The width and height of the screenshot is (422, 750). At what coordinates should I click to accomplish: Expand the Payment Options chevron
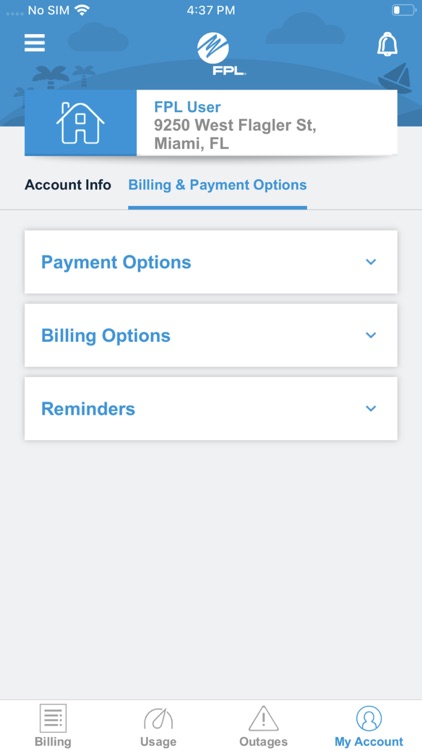point(371,262)
